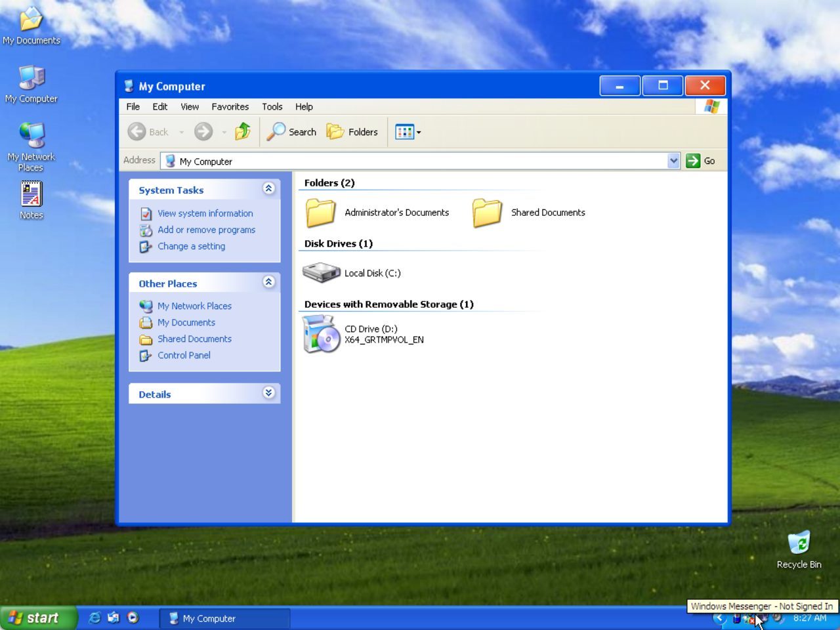Select Shared Documents folder icon in main pane
Viewport: 840px width, 630px height.
click(487, 213)
